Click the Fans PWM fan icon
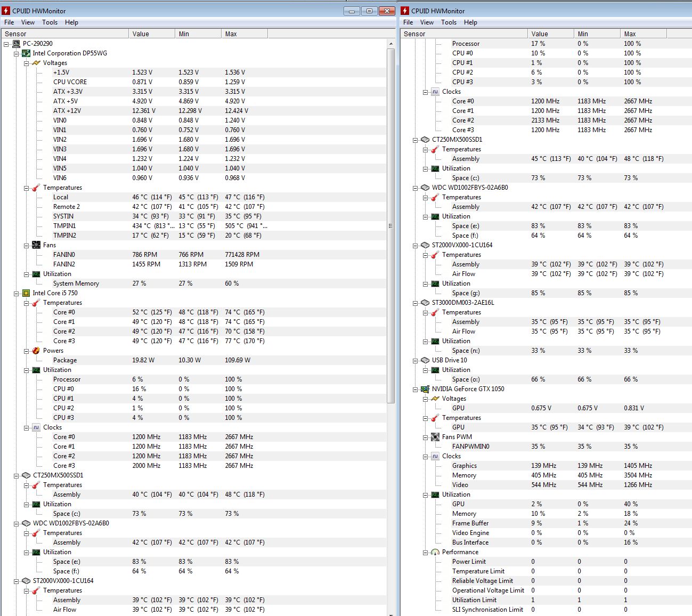 (x=435, y=437)
